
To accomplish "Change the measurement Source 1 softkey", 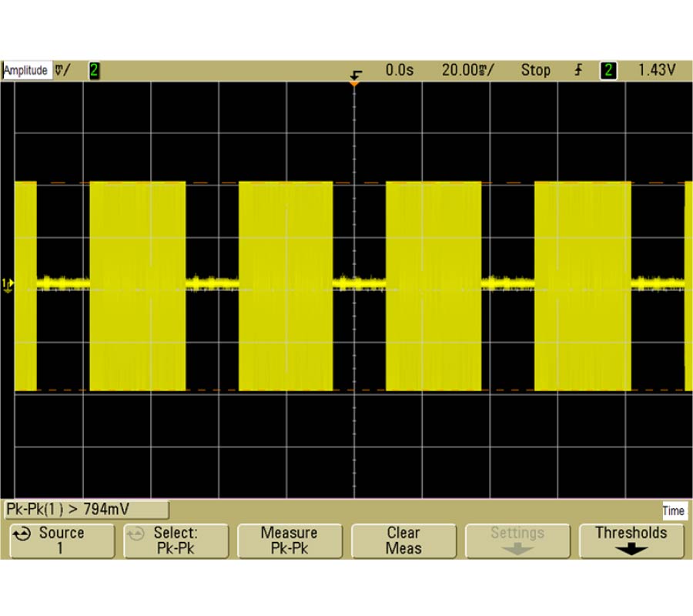I will [60, 541].
